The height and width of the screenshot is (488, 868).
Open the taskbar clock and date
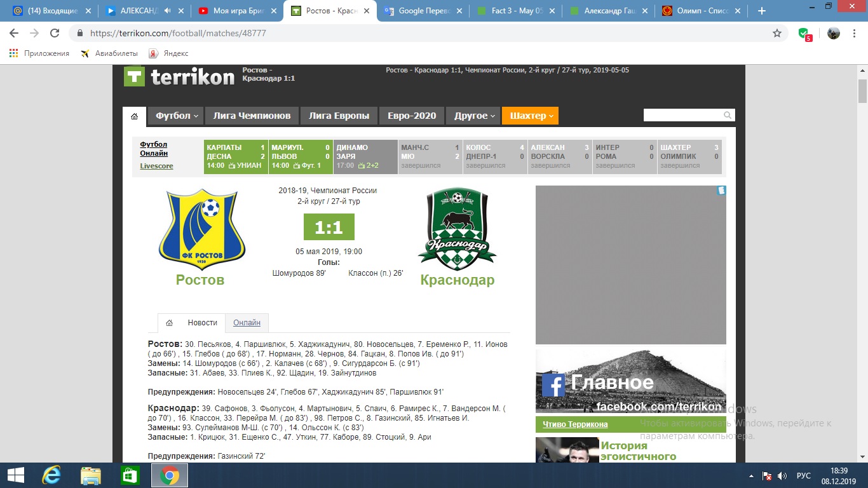tap(839, 475)
